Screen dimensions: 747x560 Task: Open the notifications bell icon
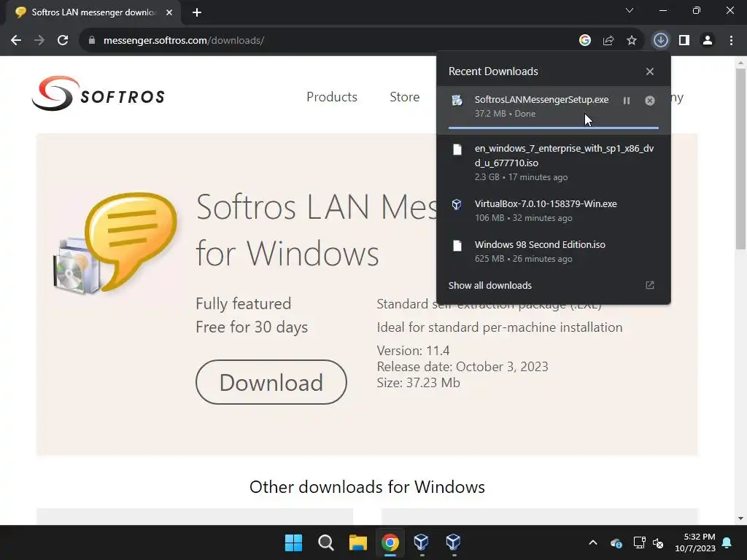tap(727, 542)
